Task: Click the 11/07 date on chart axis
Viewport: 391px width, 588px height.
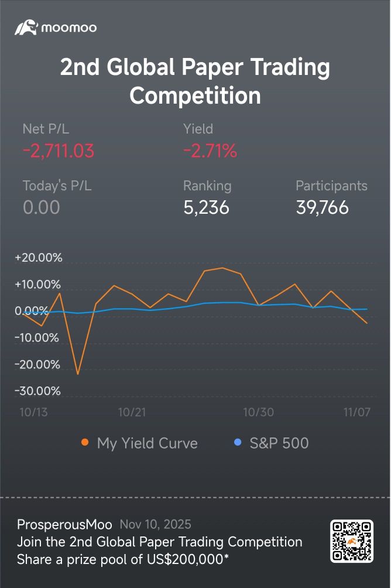Action: (356, 412)
